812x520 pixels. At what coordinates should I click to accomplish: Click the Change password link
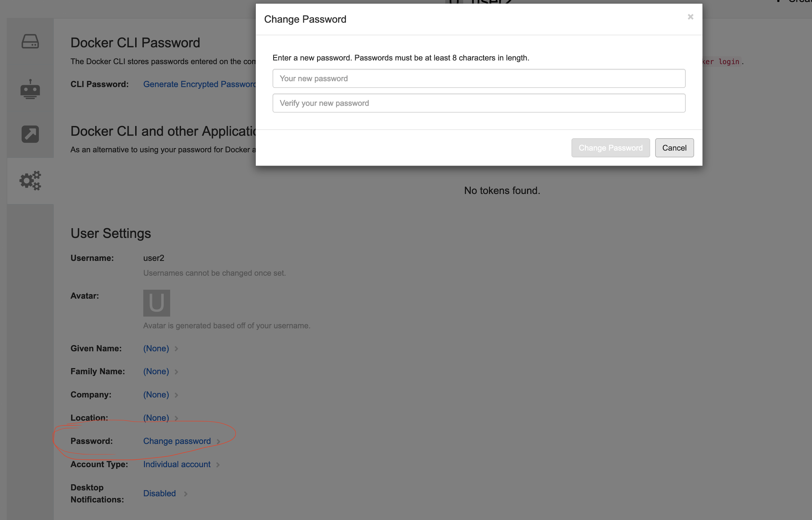pyautogui.click(x=177, y=441)
